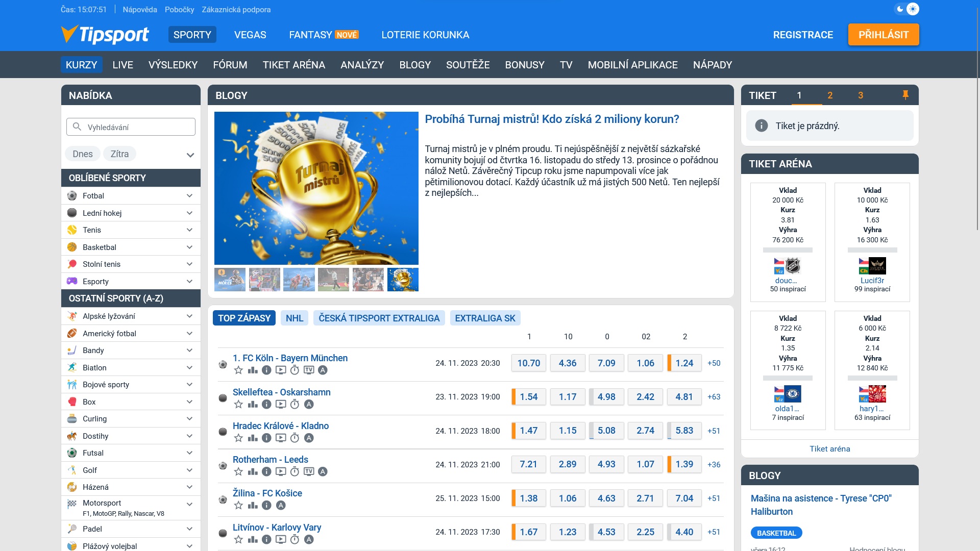Click the Tipsport logo

(x=105, y=34)
